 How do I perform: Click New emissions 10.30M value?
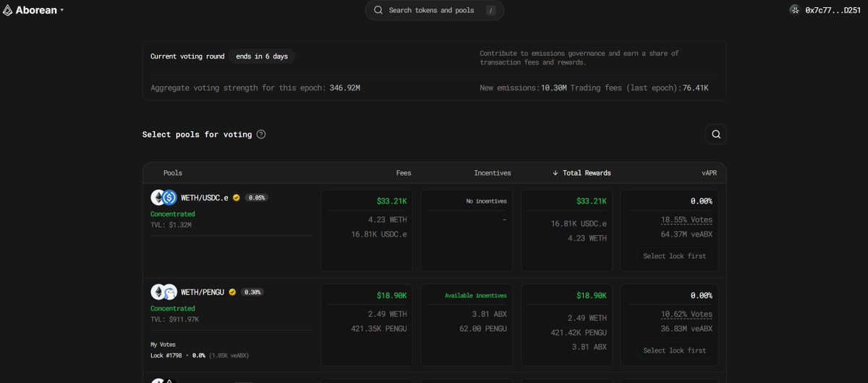pyautogui.click(x=554, y=88)
